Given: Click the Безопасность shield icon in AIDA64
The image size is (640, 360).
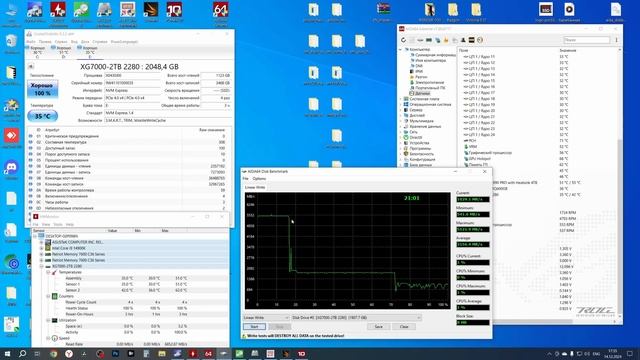Looking at the screenshot, I should tap(406, 154).
